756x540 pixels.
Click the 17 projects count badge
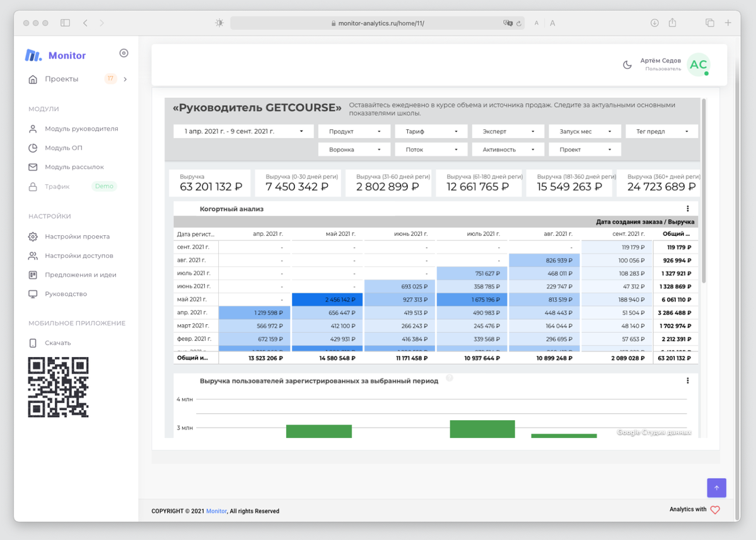111,79
